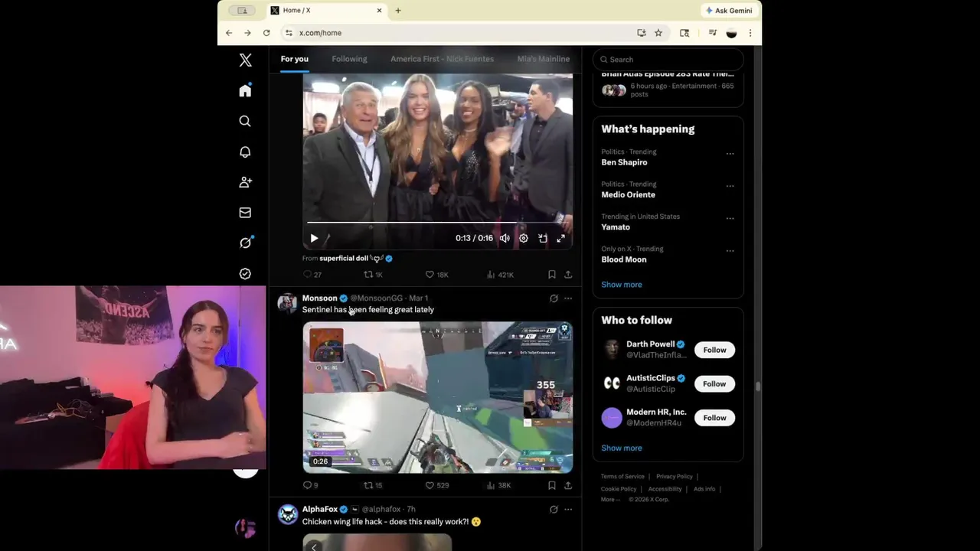The height and width of the screenshot is (551, 980).
Task: Show more under Who to follow
Action: 622,448
